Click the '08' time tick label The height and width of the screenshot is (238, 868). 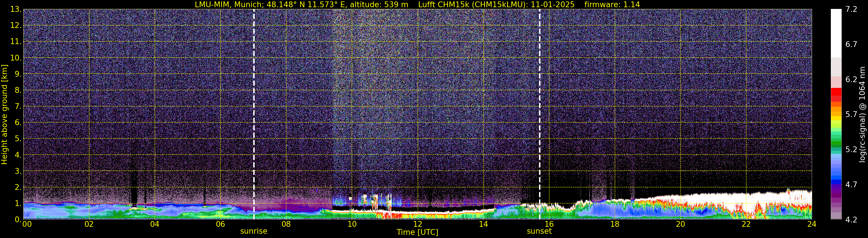286,224
